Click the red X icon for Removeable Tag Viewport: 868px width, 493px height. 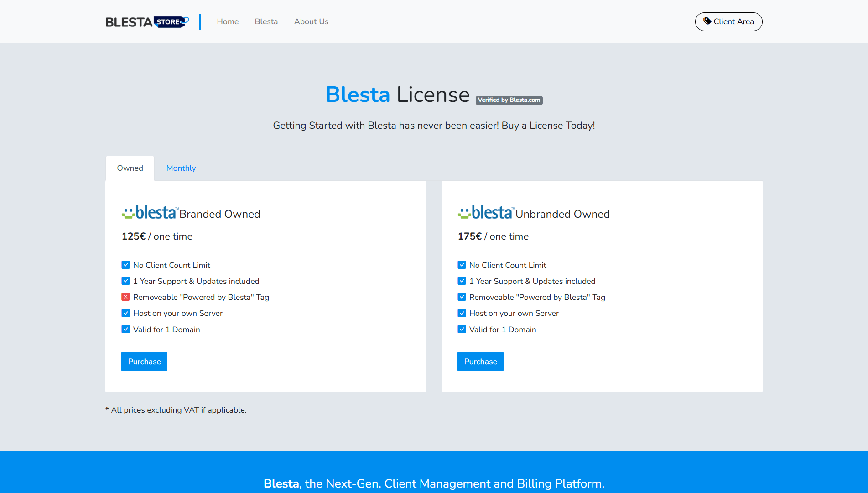point(126,297)
